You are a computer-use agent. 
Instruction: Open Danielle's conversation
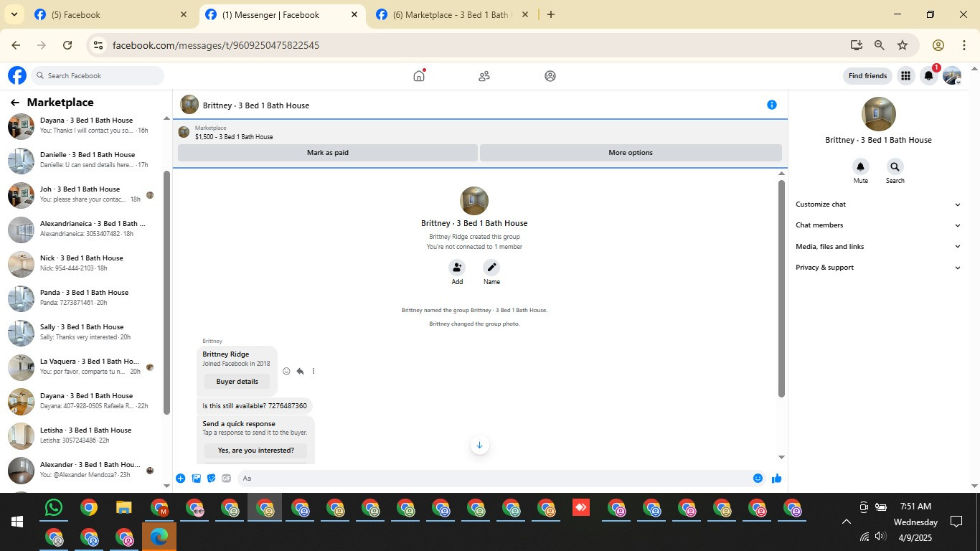pos(85,160)
